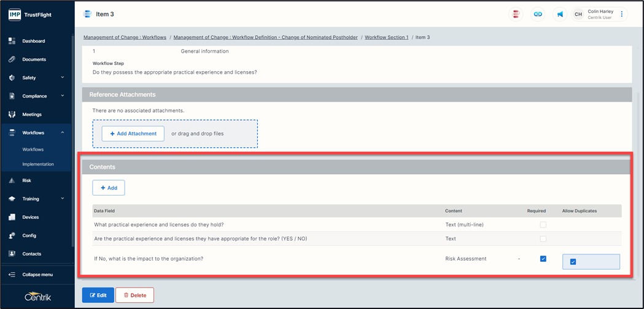Uncheck Allow Duplicates for Risk Assessment row

(573, 262)
